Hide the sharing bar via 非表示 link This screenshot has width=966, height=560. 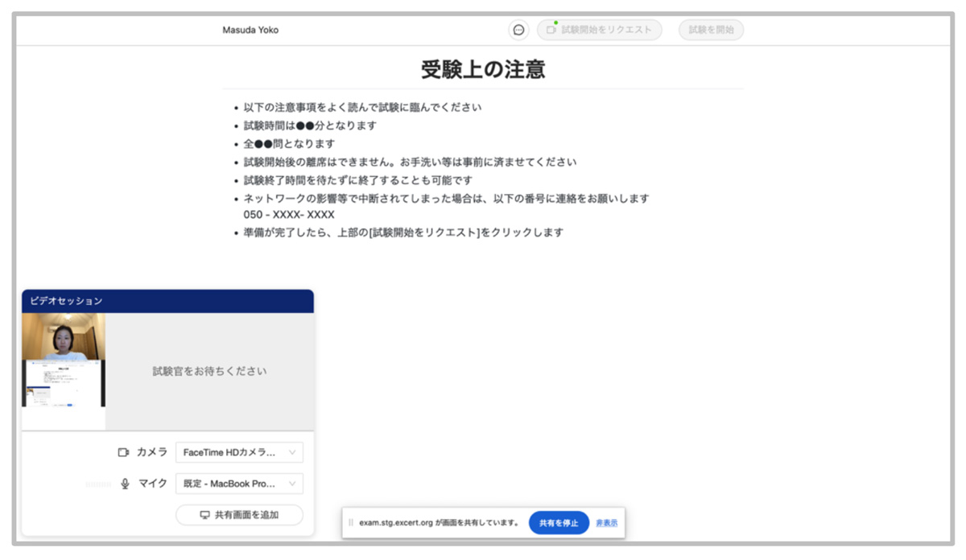pyautogui.click(x=607, y=523)
